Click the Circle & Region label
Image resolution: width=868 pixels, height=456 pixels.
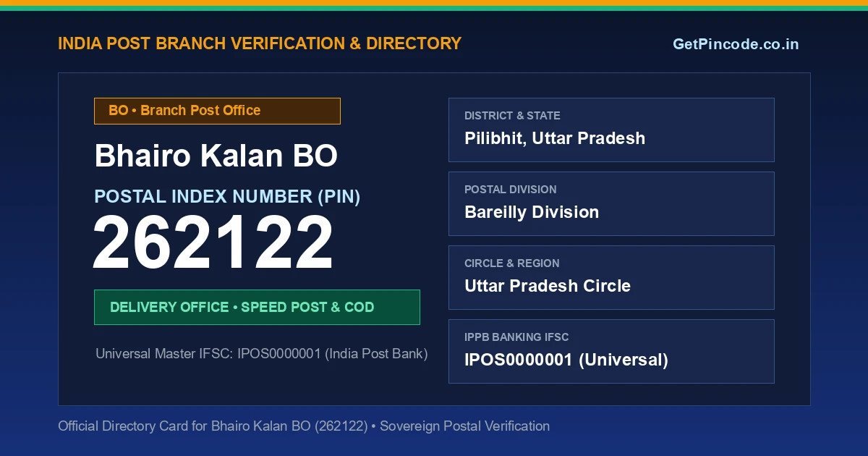(x=511, y=263)
